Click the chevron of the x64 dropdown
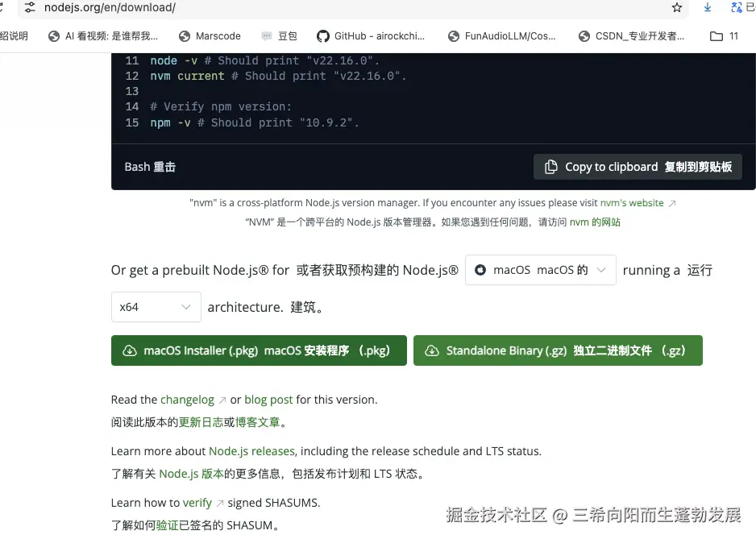 [x=185, y=307]
